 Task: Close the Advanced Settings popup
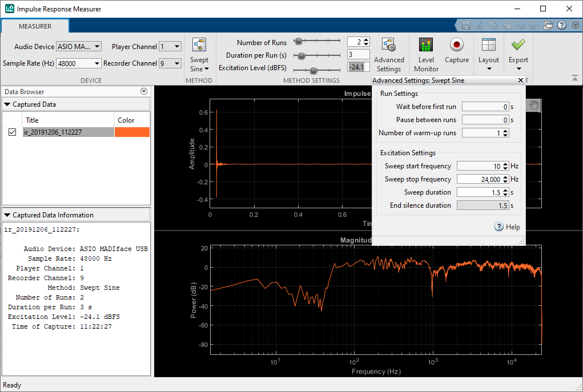click(x=520, y=80)
